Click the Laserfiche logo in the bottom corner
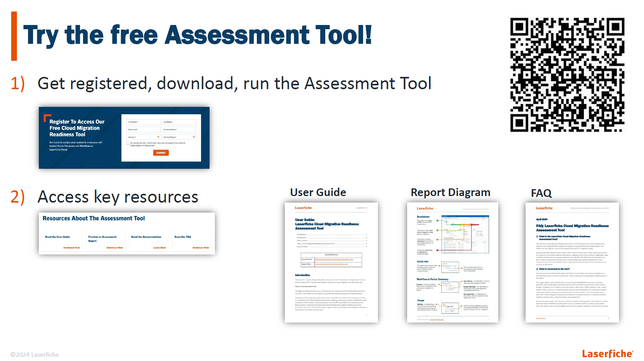 pos(607,354)
